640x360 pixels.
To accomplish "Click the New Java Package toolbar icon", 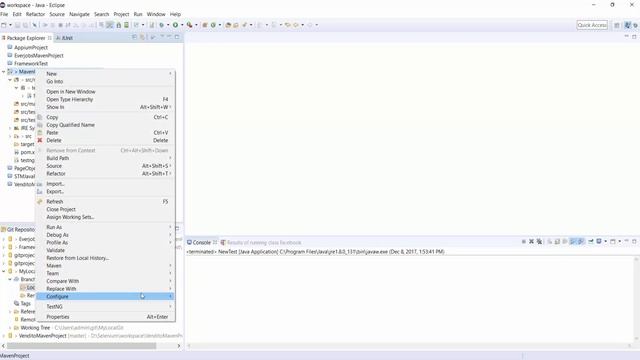I will tap(205, 25).
